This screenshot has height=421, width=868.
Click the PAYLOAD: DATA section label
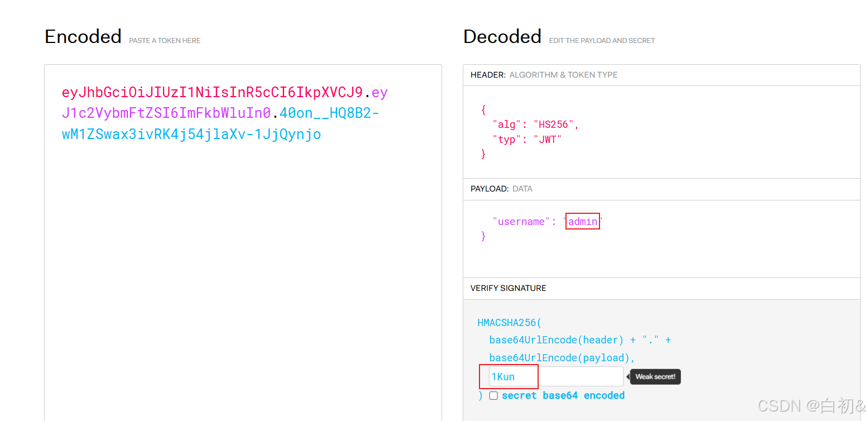501,189
